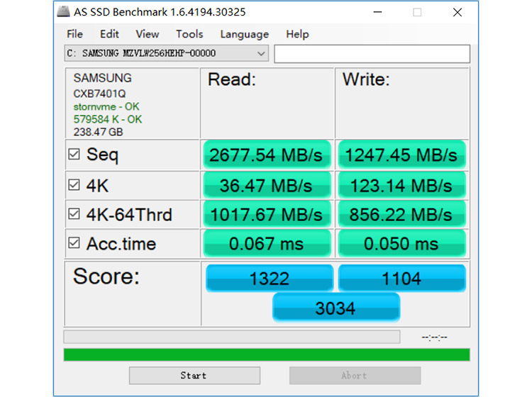
Task: Open the Help menu
Action: tap(297, 34)
